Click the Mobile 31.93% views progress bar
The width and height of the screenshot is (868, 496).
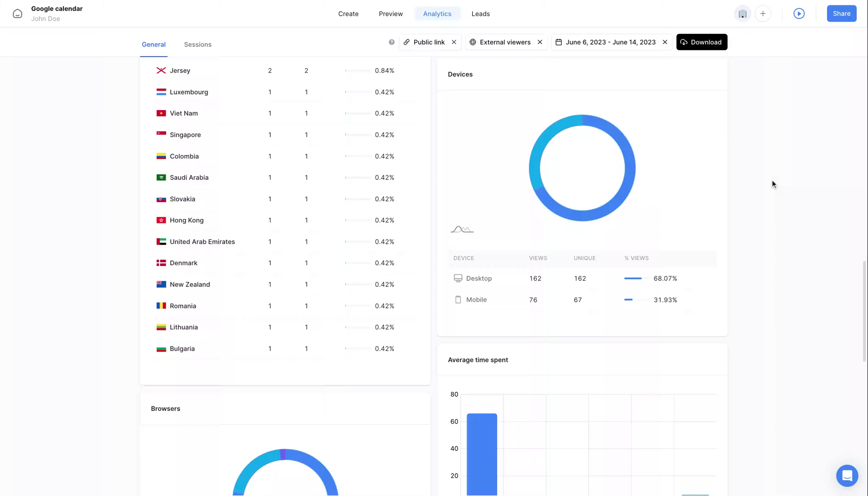636,300
